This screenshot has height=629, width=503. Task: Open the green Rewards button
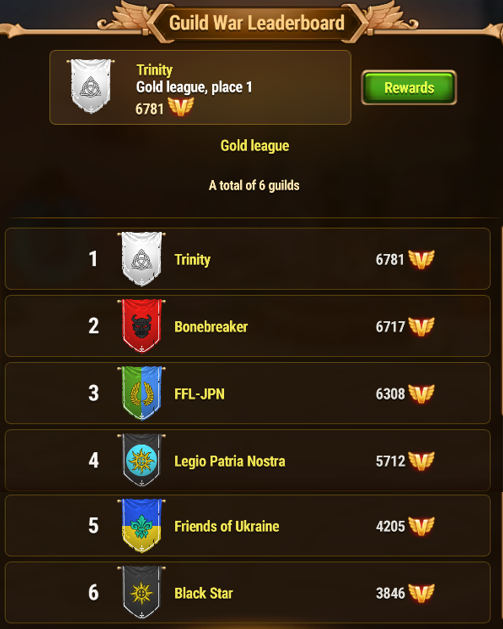(x=409, y=87)
